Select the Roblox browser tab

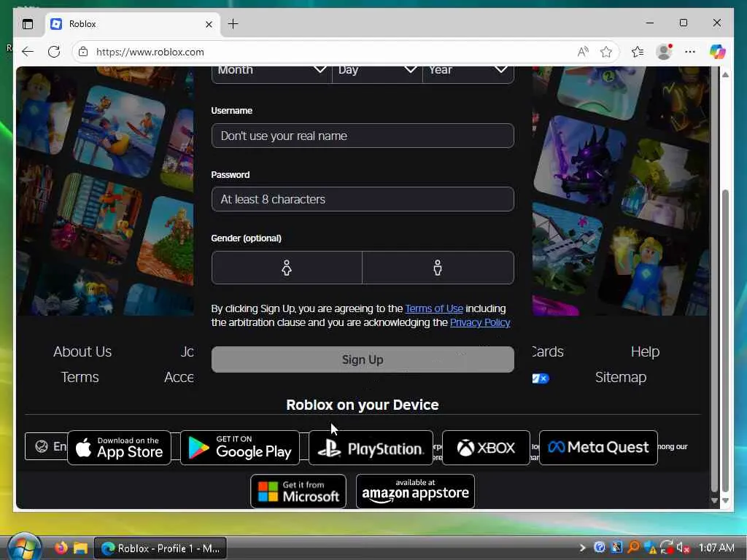coord(133,24)
